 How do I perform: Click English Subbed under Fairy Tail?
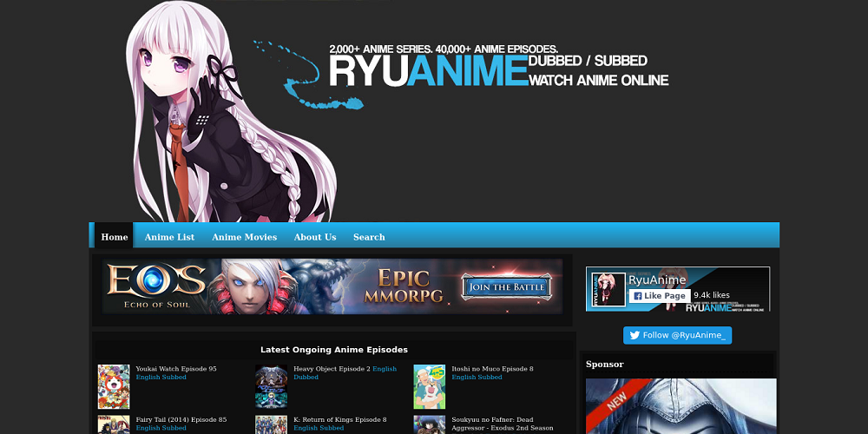coord(161,428)
